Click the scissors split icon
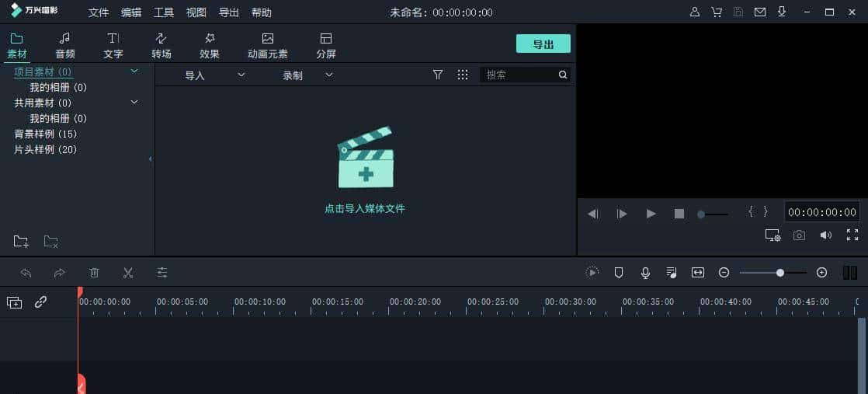Screen dimensions: 868x394 click(x=128, y=273)
